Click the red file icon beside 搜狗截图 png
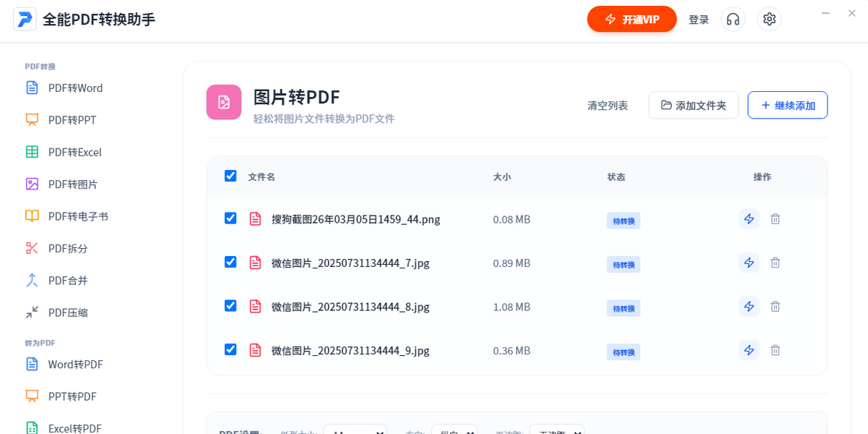Image resolution: width=868 pixels, height=434 pixels. [255, 218]
